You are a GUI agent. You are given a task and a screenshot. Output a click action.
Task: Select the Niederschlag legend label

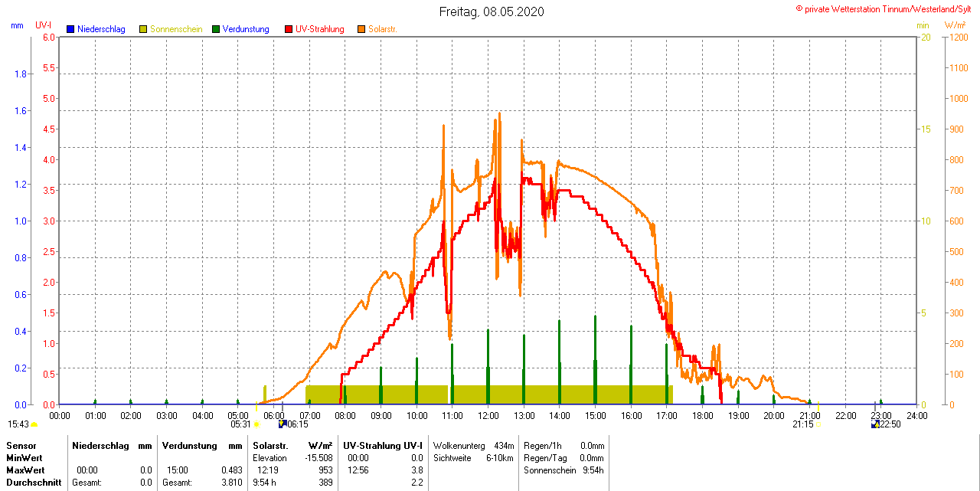(x=101, y=29)
